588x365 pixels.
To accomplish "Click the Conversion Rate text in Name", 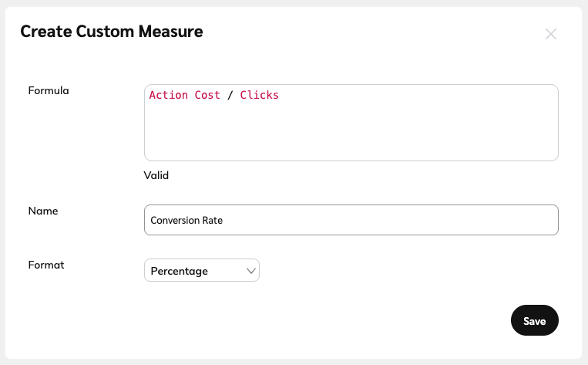I will click(186, 220).
